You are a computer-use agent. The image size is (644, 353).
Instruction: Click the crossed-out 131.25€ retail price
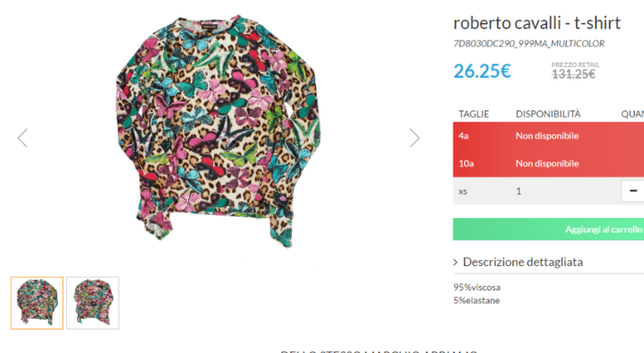(574, 74)
